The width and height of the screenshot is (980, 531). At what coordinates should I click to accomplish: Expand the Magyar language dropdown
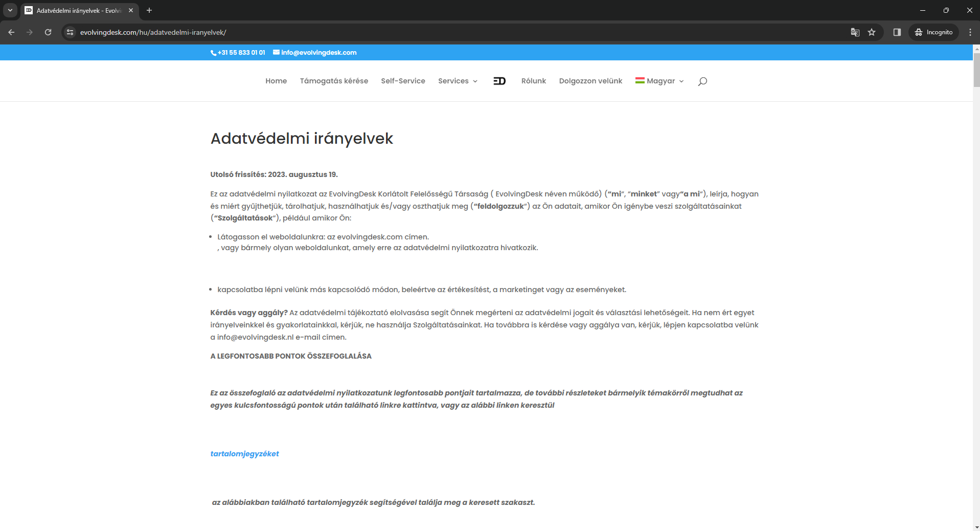(659, 81)
